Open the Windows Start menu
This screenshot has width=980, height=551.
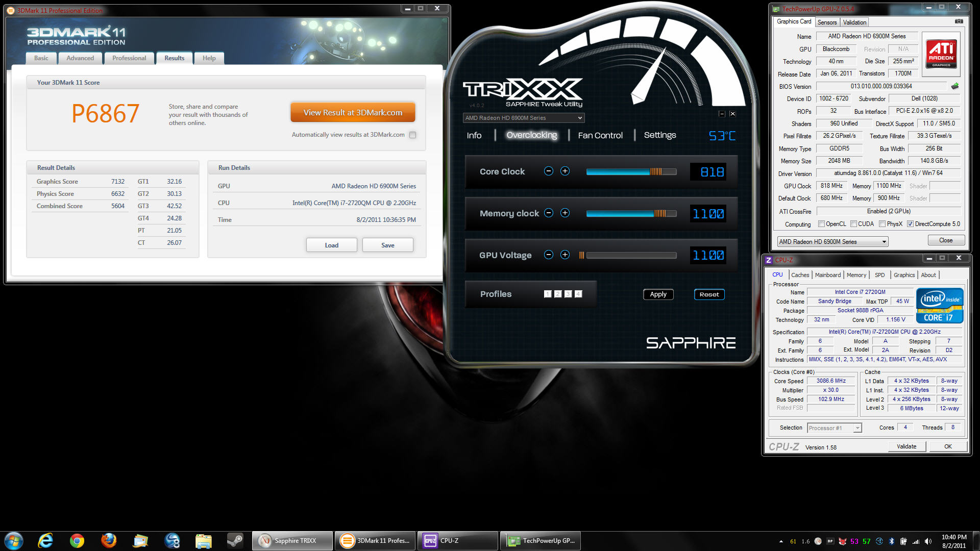click(14, 541)
